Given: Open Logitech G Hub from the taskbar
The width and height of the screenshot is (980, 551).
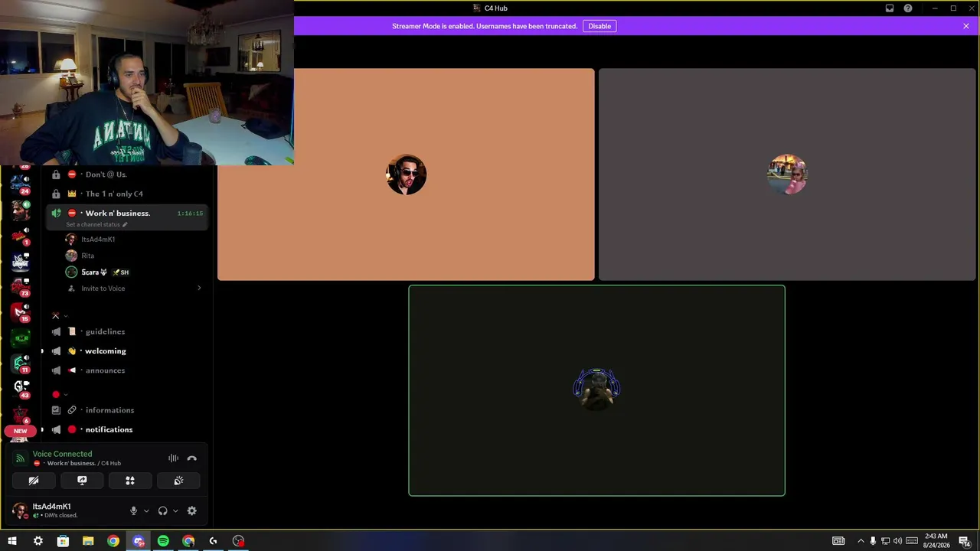Looking at the screenshot, I should tap(214, 541).
